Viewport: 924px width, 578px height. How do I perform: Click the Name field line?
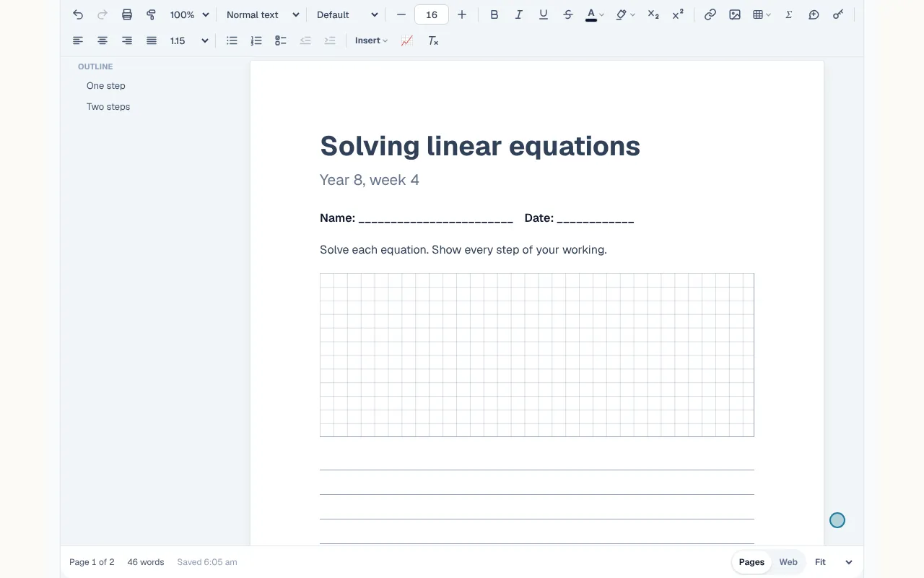coord(417,218)
